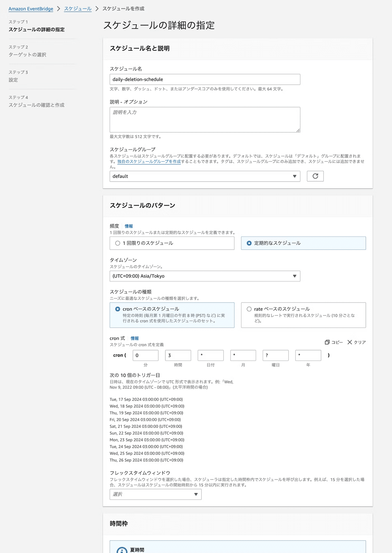Click trigger date Sun, 22 Sep 2024
Viewport: 392px width, 553px height.
146,433
